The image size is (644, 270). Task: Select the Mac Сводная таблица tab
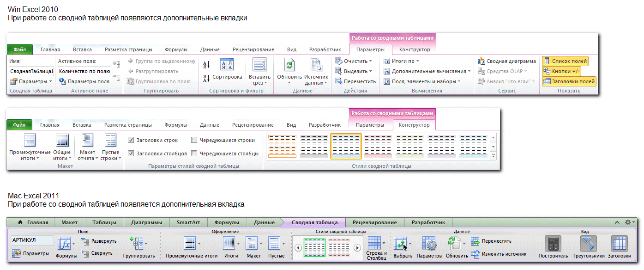[314, 222]
